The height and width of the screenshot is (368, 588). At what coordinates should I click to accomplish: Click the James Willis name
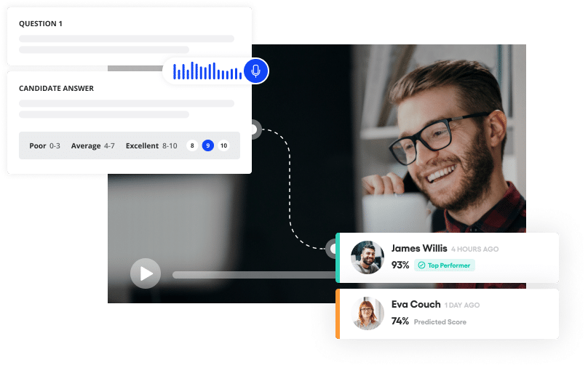419,249
